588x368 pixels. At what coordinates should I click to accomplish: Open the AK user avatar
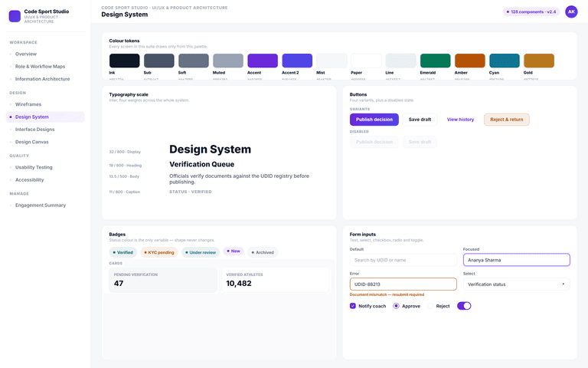click(x=571, y=11)
